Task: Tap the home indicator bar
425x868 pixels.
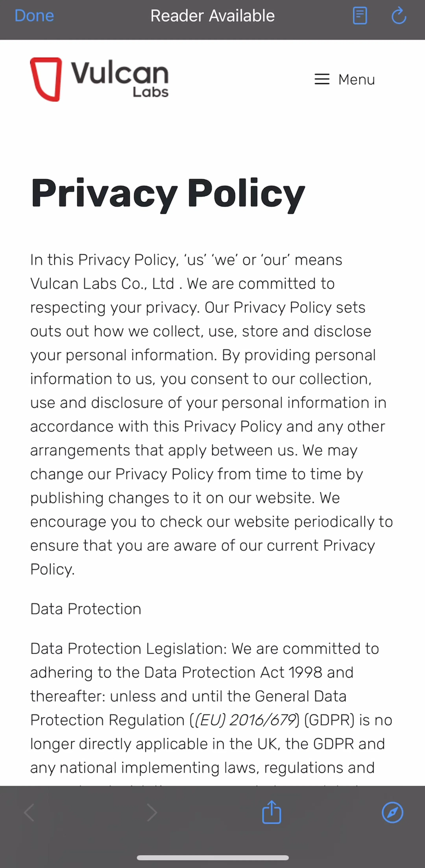Action: tap(213, 858)
